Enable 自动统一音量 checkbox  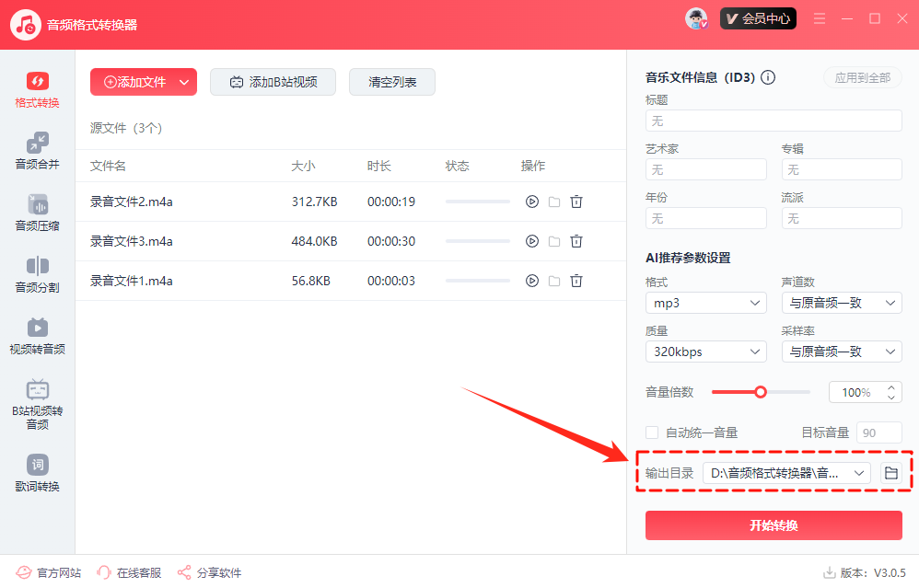653,432
